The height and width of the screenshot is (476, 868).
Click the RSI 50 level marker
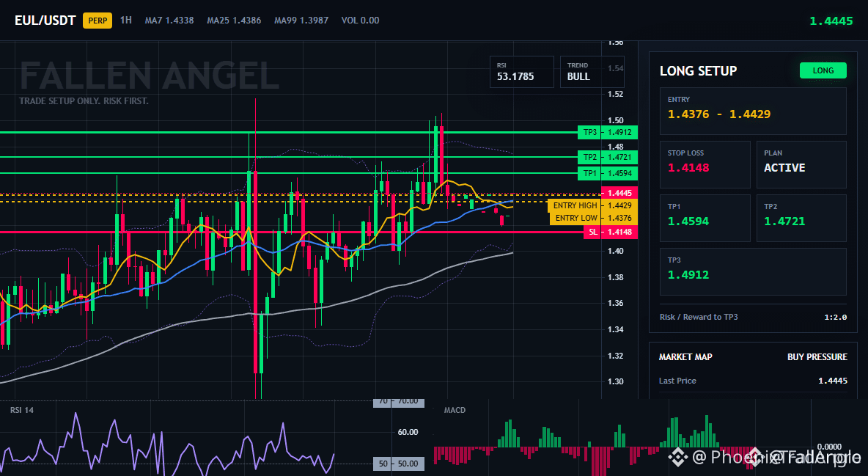pos(399,464)
